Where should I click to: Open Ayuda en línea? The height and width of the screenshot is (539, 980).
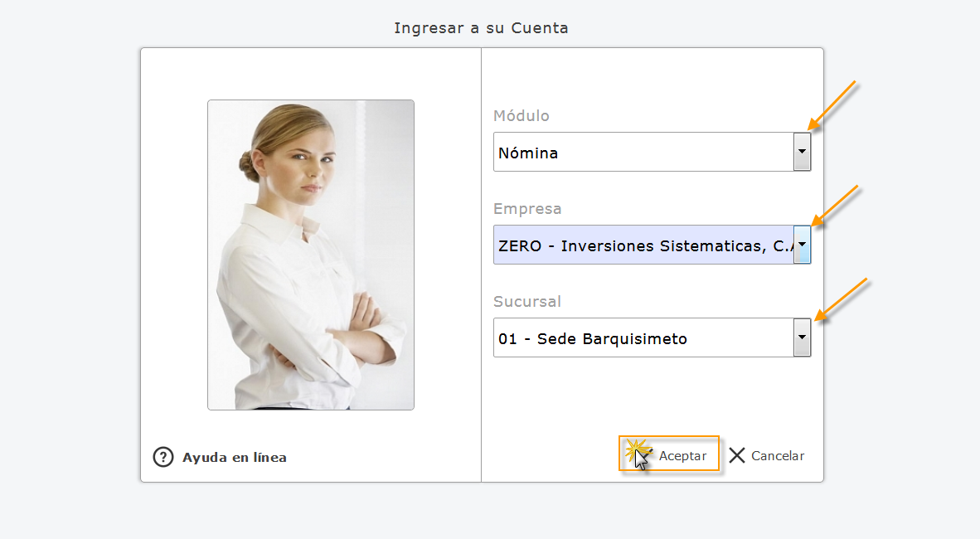click(x=235, y=457)
